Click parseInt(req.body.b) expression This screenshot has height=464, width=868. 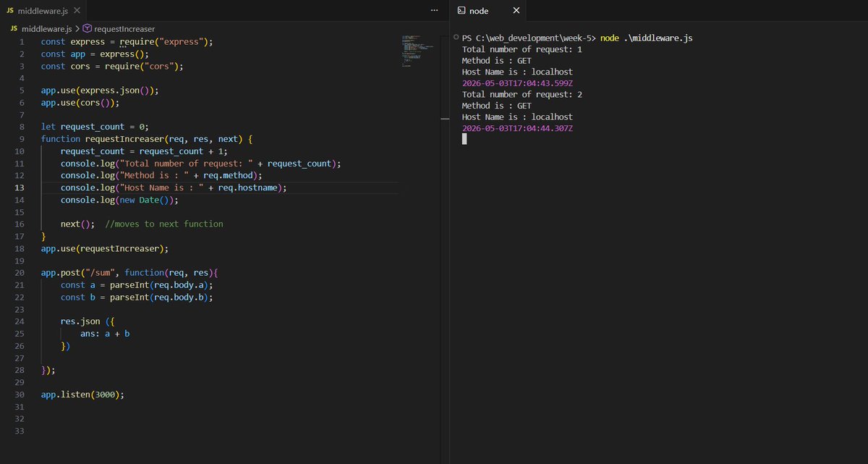[158, 298]
